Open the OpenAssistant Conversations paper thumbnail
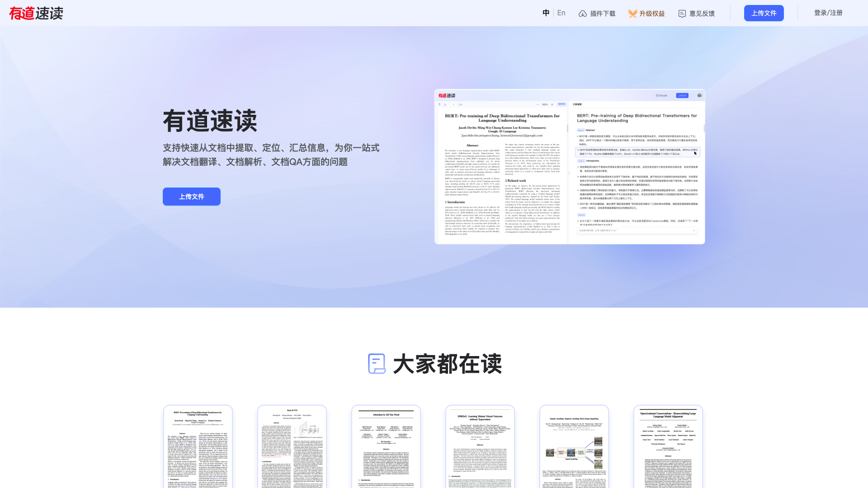Screen dimensions: 868x488 pos(668,446)
